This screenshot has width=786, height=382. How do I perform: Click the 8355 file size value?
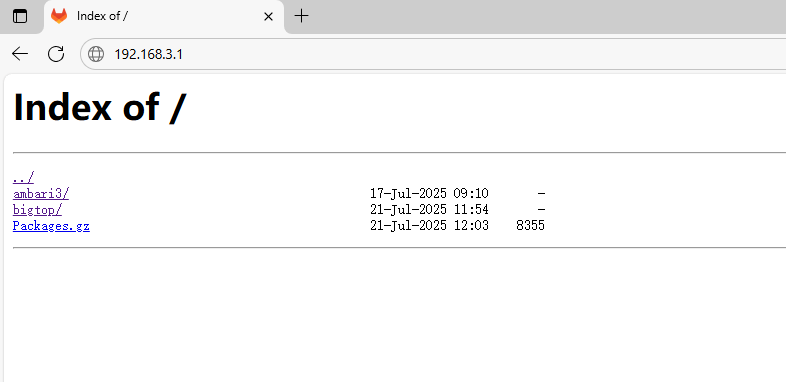click(530, 226)
